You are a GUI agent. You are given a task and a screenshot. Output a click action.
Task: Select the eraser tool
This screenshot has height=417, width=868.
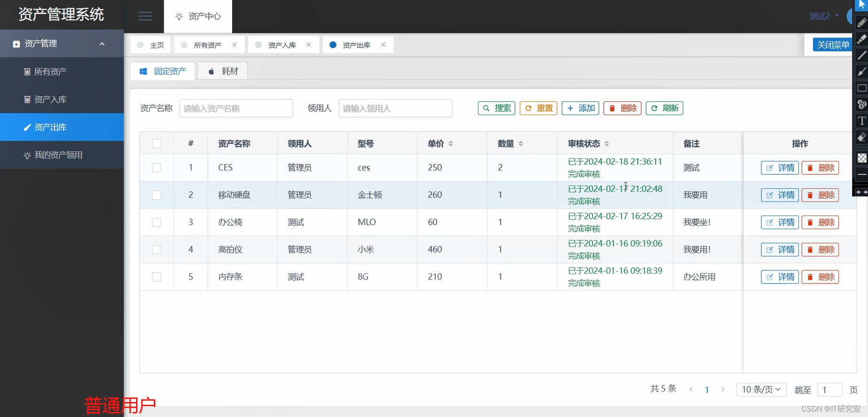pyautogui.click(x=861, y=137)
